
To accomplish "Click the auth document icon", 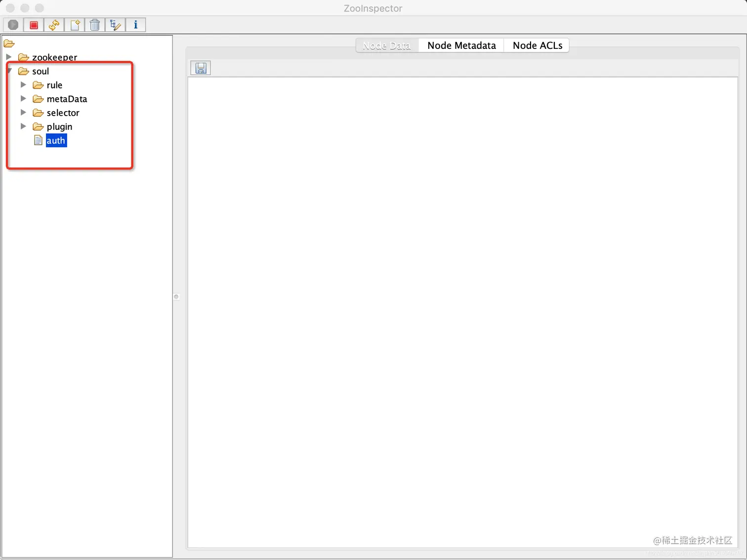I will [x=38, y=140].
